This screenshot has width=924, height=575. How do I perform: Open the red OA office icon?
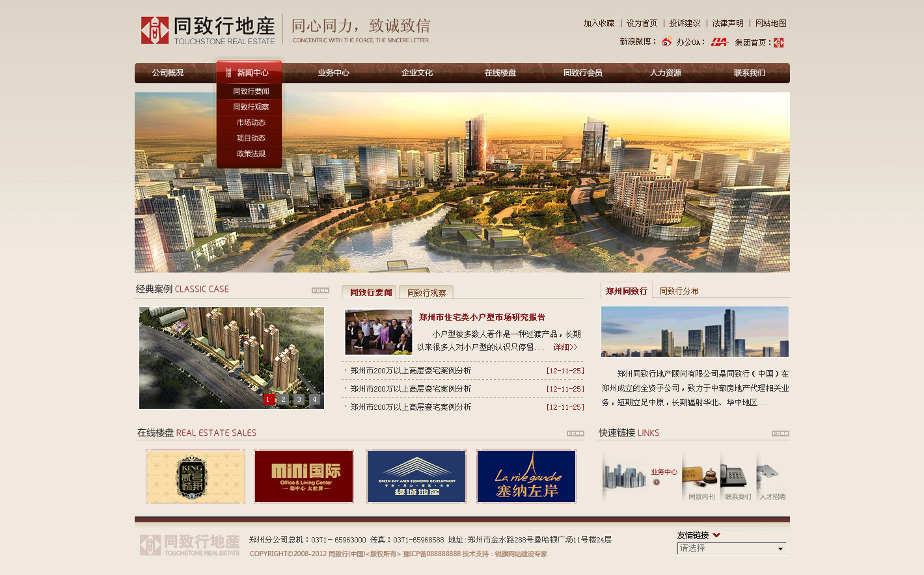(719, 42)
